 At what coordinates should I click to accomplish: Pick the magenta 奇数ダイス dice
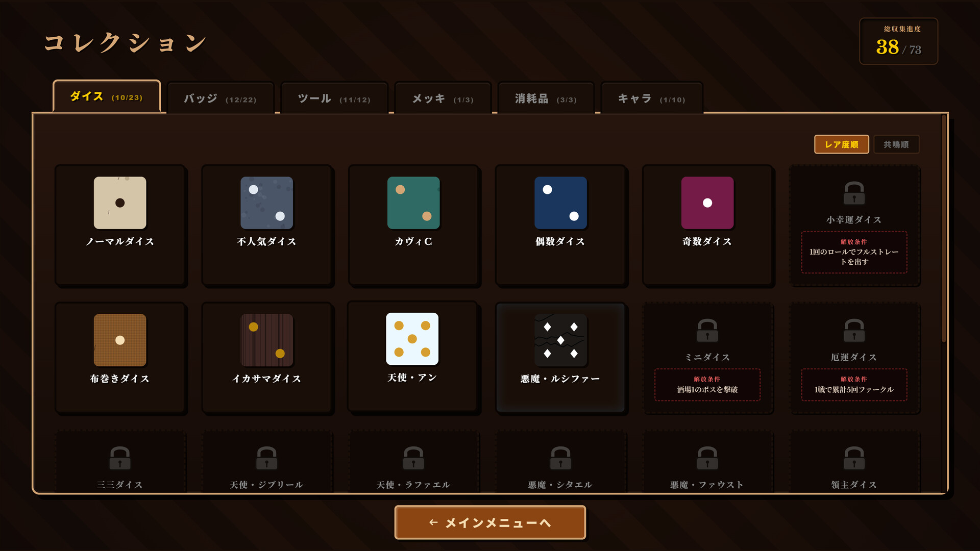(707, 203)
